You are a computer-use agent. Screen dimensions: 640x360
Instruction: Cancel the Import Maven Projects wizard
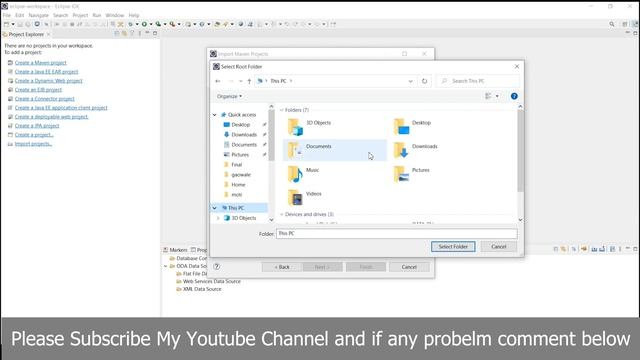(x=409, y=267)
